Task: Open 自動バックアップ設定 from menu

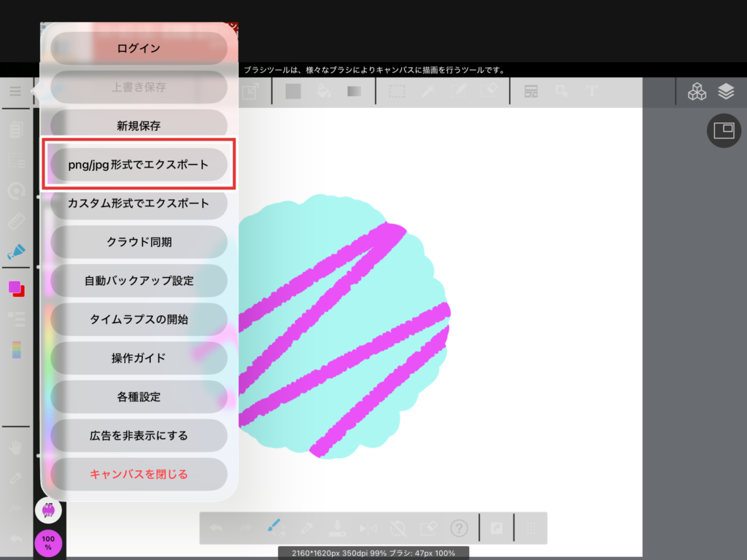Action: pyautogui.click(x=139, y=281)
